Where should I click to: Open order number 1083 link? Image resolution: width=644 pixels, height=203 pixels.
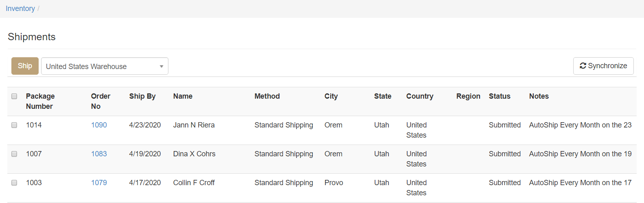click(x=99, y=154)
